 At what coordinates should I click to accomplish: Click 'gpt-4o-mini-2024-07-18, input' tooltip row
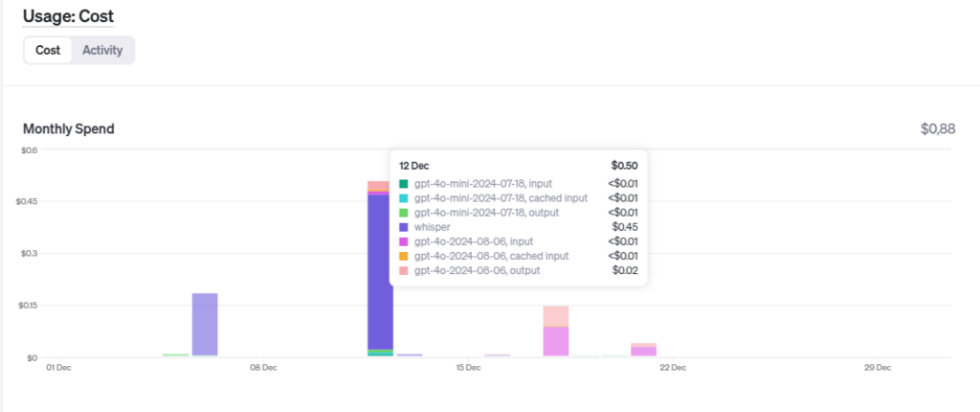click(518, 184)
